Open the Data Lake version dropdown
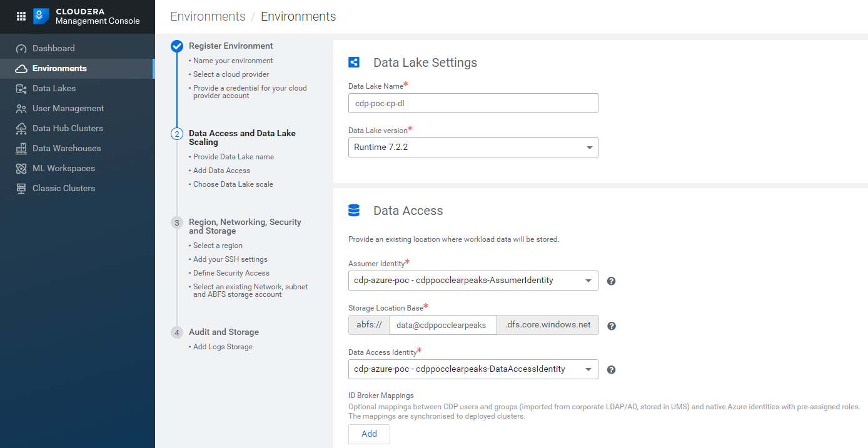 click(x=473, y=147)
